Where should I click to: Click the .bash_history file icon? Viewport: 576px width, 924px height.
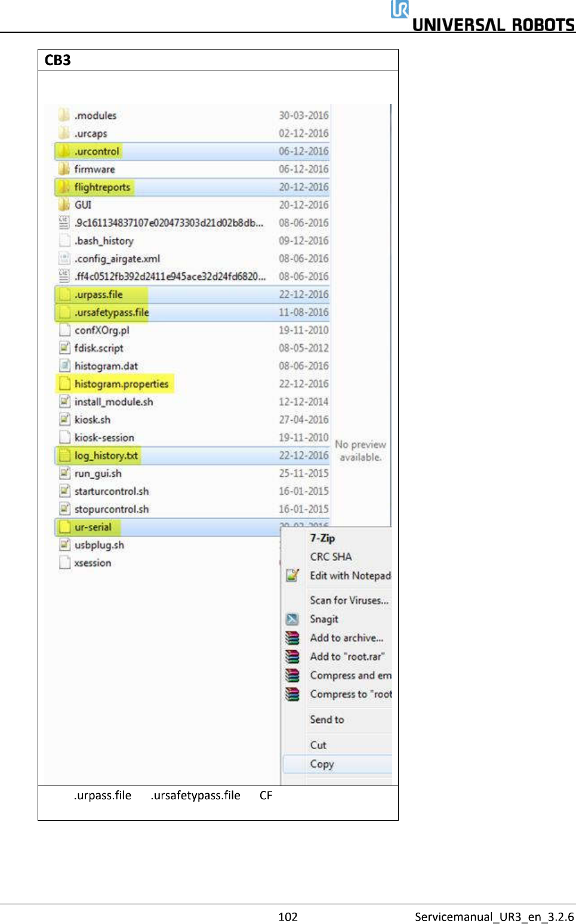64,241
